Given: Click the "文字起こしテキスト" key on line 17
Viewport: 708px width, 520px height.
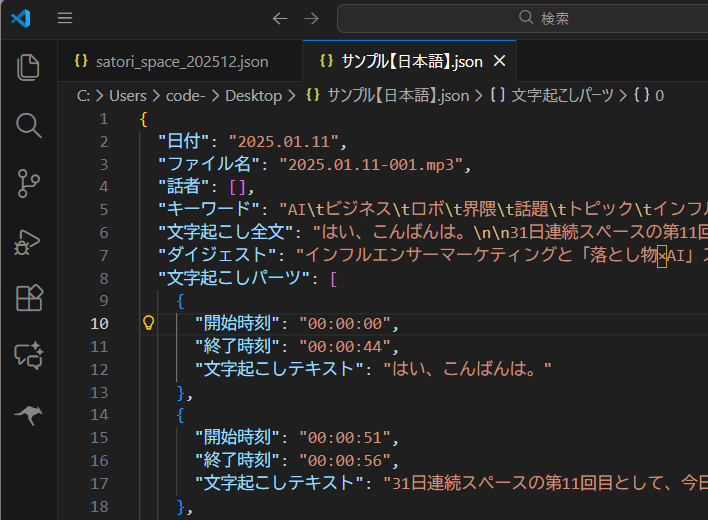Looking at the screenshot, I should [x=279, y=483].
